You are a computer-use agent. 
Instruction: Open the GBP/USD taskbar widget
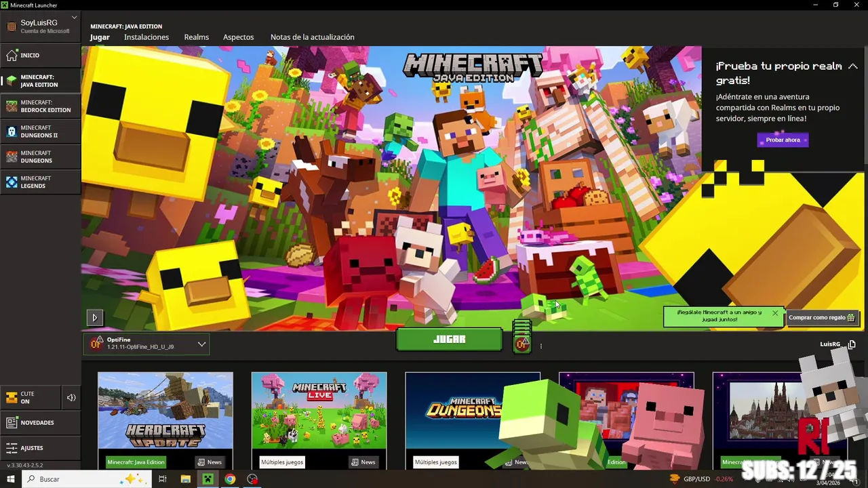coord(701,479)
